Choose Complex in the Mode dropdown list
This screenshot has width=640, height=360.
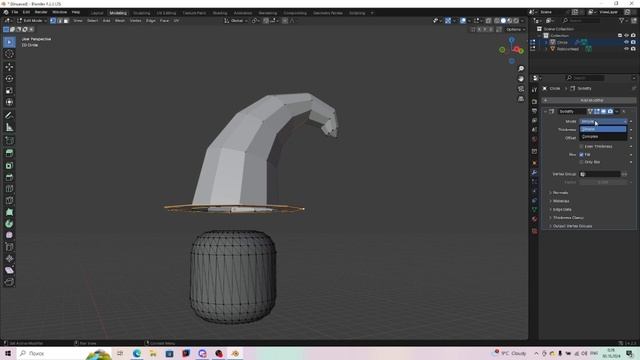point(603,136)
